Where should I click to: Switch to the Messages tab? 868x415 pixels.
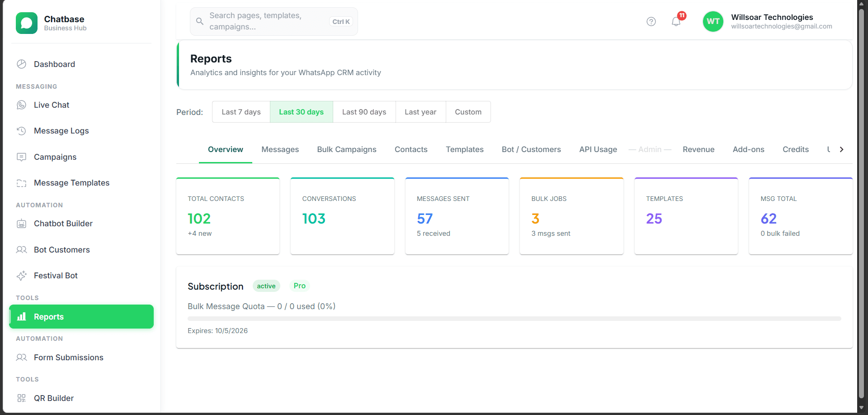click(280, 149)
